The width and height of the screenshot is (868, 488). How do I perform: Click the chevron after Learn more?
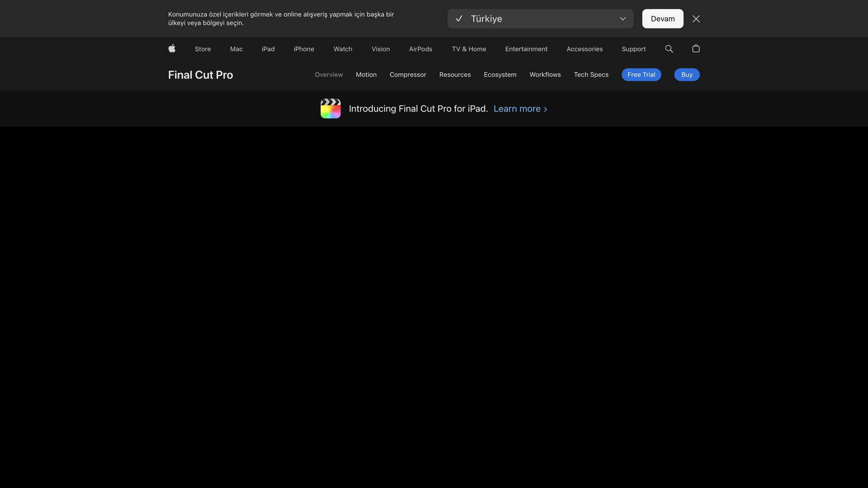545,109
